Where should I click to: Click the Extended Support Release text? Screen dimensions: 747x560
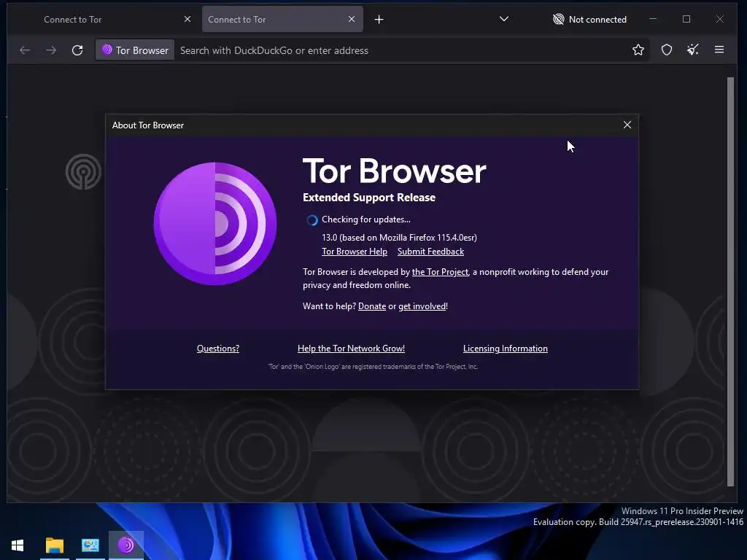[x=368, y=198]
